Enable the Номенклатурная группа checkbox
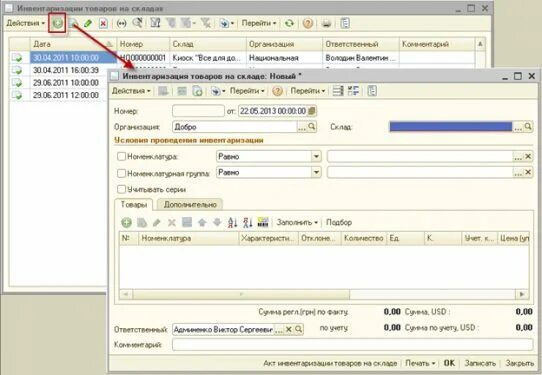 coord(121,173)
